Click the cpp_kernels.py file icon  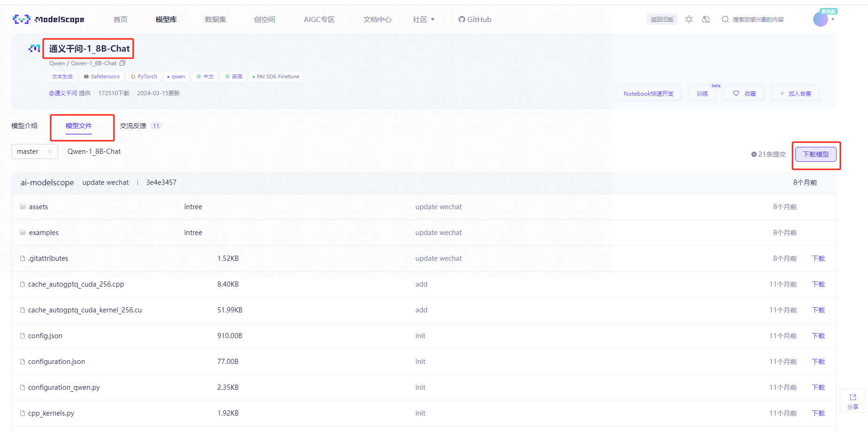[23, 413]
